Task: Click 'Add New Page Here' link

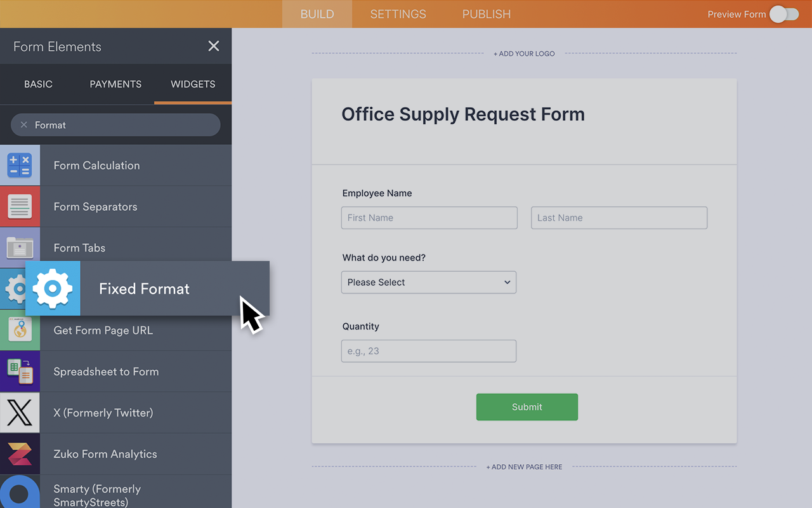Action: [x=524, y=467]
